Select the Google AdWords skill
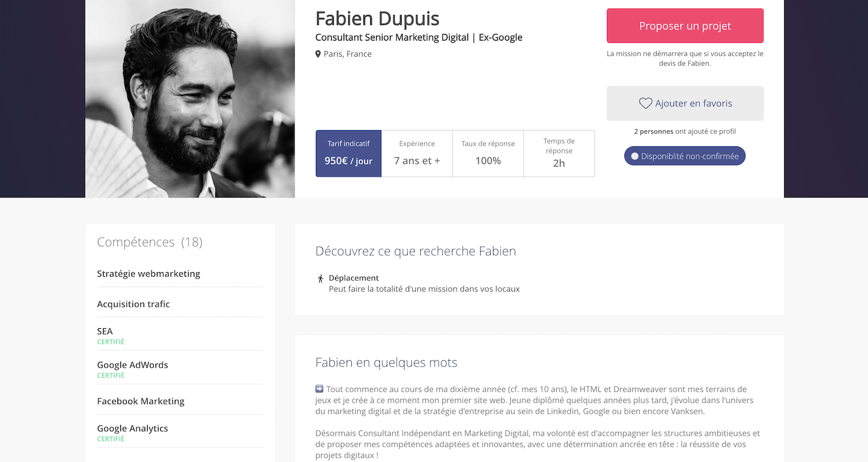The height and width of the screenshot is (462, 868). [x=133, y=365]
